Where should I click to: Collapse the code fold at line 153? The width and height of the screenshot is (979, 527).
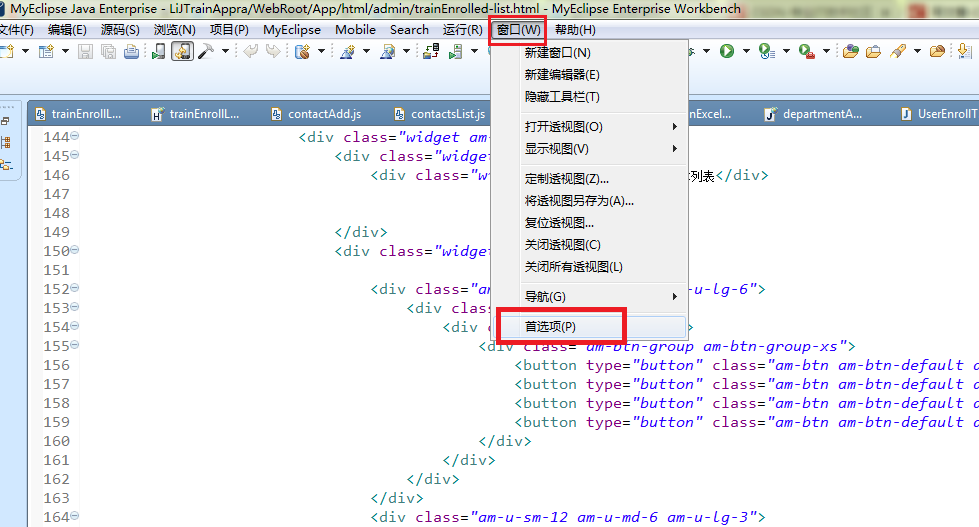(74, 307)
